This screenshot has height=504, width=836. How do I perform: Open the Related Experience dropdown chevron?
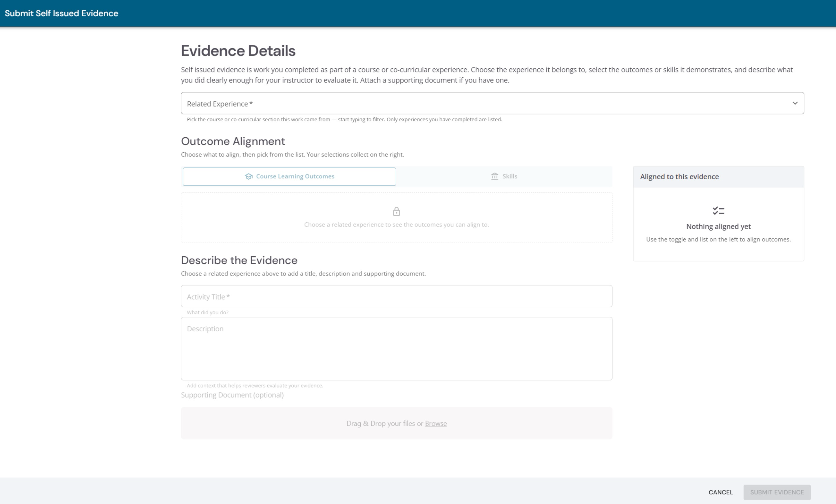point(795,103)
